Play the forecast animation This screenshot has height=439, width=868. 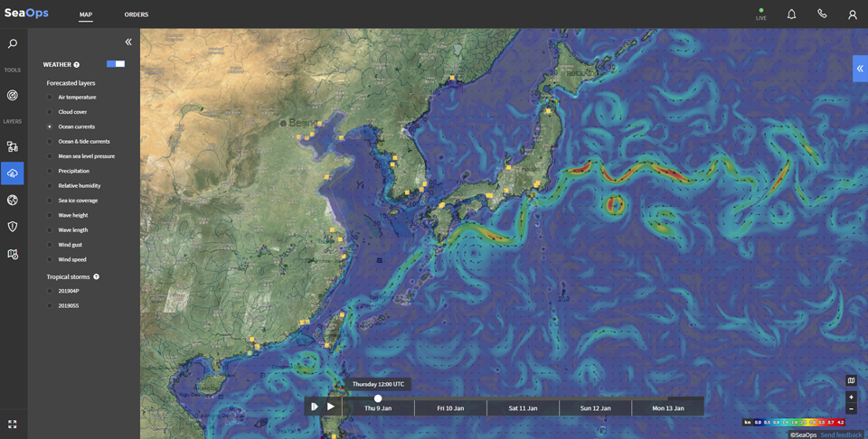[331, 406]
